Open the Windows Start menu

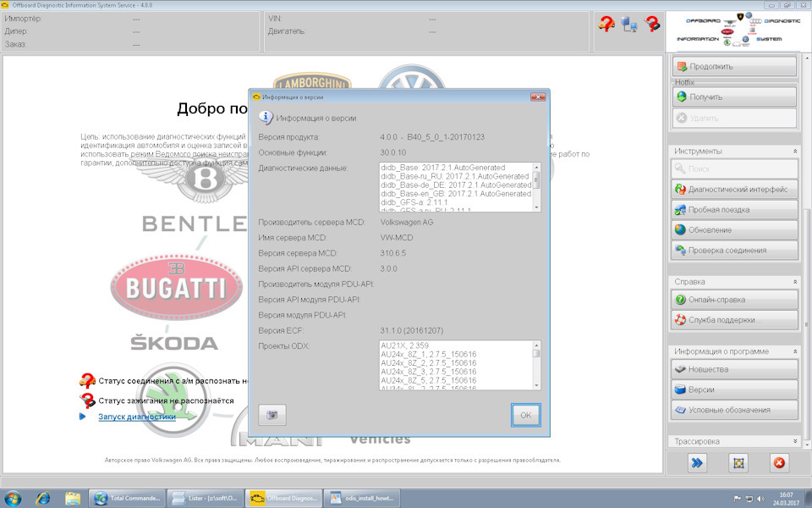[x=13, y=498]
